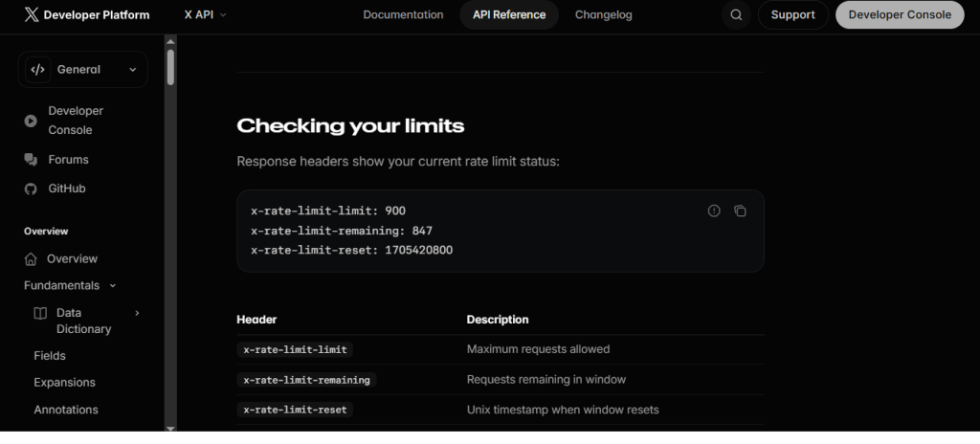
Task: Open search via magnifier icon
Action: click(x=736, y=15)
